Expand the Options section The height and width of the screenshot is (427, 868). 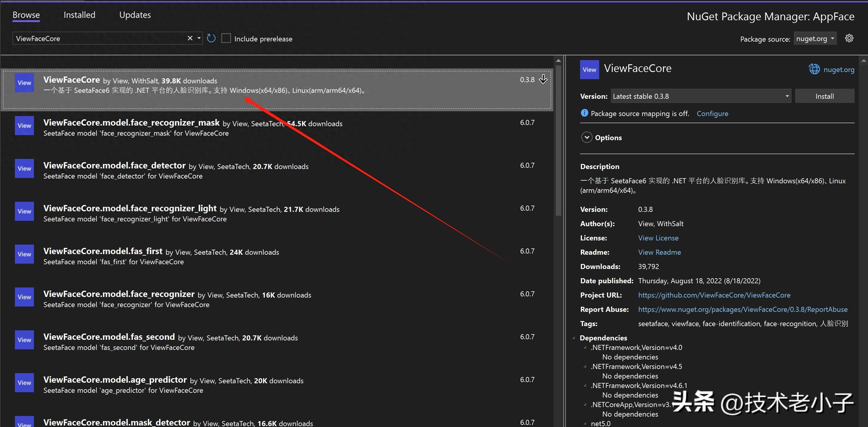[x=587, y=137]
